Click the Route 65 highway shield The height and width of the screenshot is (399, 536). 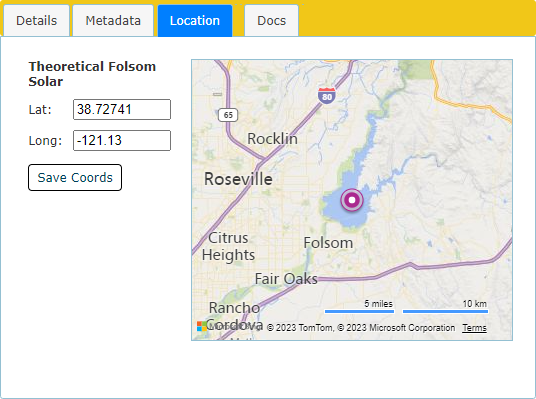(228, 115)
